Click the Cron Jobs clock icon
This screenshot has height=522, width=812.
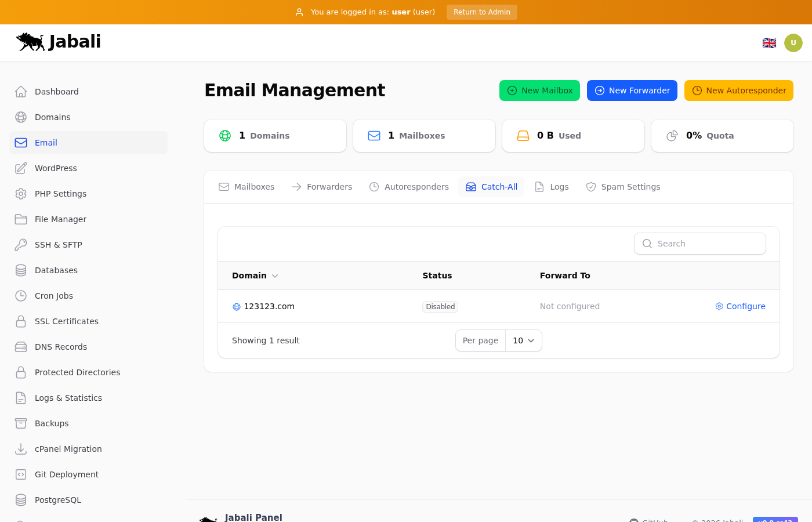pos(21,296)
